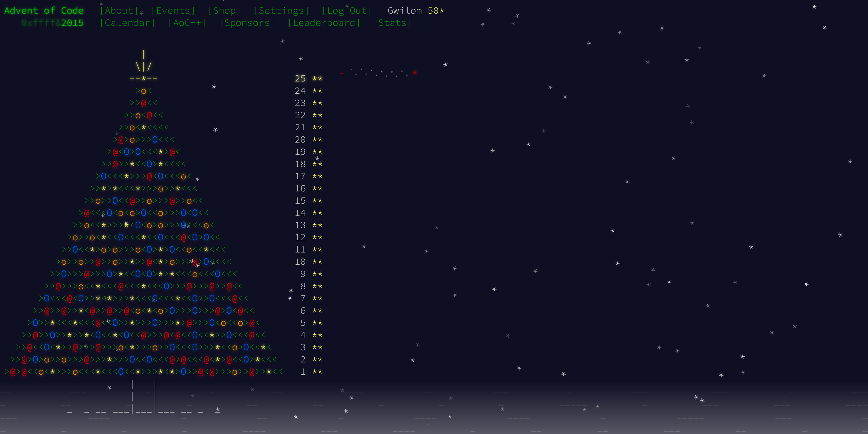
Task: Click the stars earned for day 1
Action: point(317,372)
